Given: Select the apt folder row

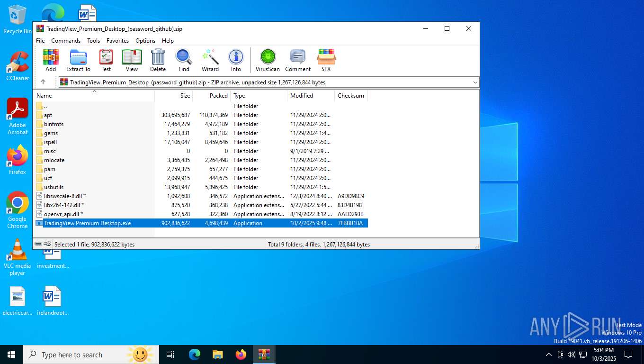Looking at the screenshot, I should coord(201,115).
